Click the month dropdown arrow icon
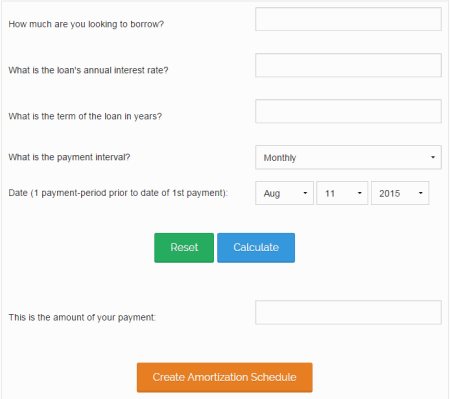Image resolution: width=450 pixels, height=399 pixels. pyautogui.click(x=305, y=193)
